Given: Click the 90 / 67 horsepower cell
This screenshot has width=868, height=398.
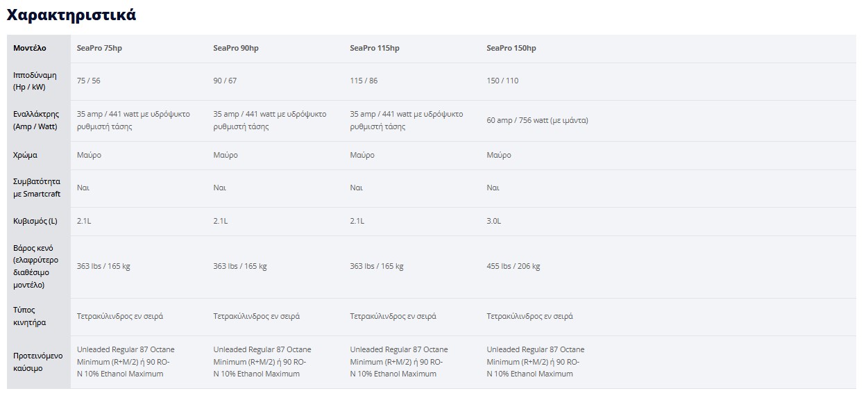Looking at the screenshot, I should (225, 81).
